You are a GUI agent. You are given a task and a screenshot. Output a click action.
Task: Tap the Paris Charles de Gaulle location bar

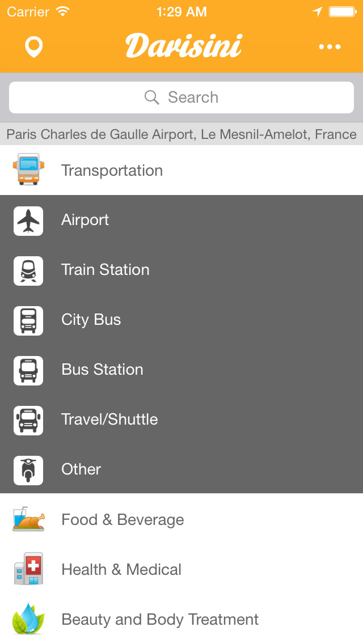pos(181,134)
